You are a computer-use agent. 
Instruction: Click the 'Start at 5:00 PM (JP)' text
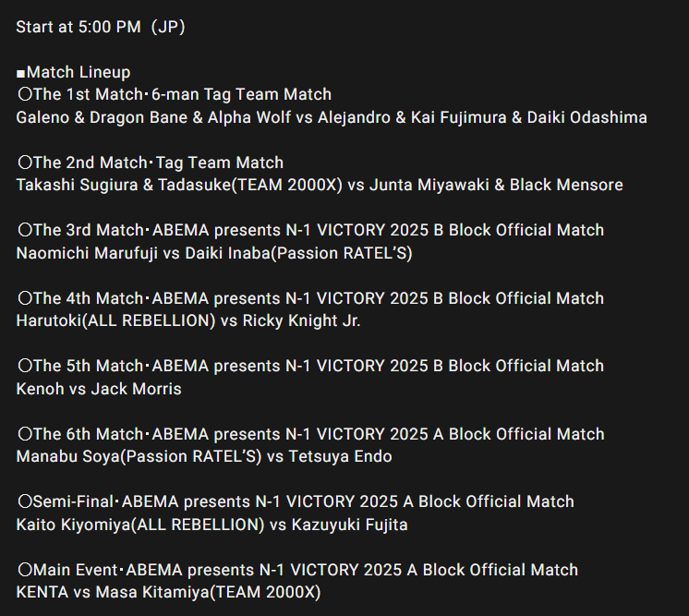click(x=101, y=27)
